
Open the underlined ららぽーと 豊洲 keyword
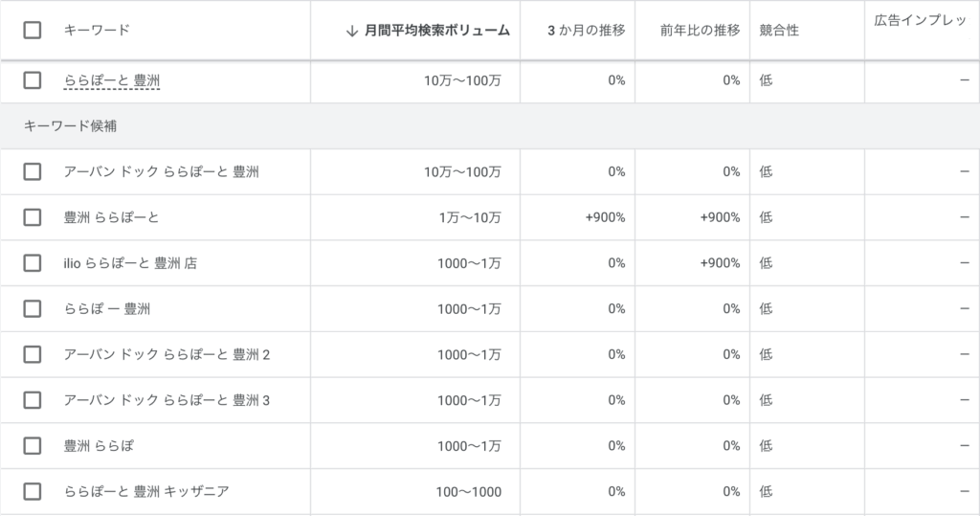coord(111,80)
